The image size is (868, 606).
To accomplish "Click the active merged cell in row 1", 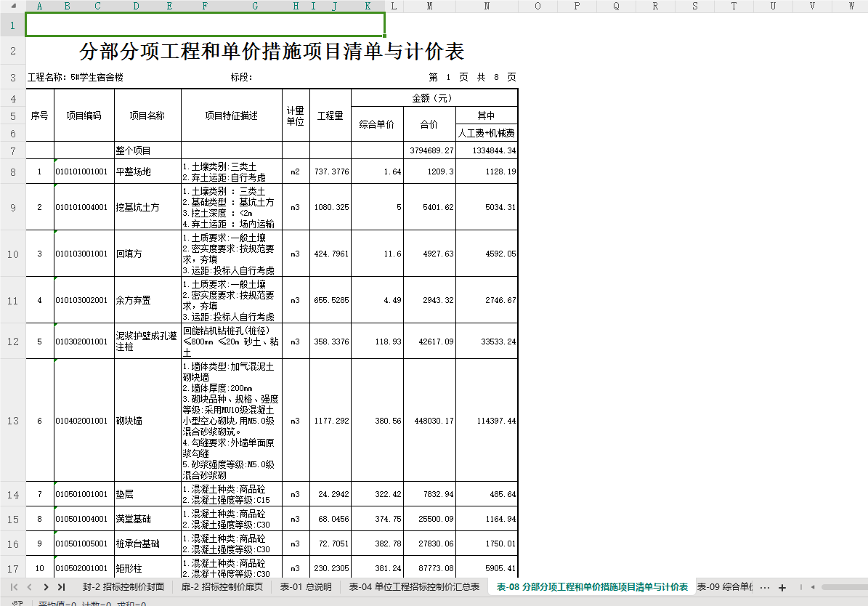I will pos(206,25).
